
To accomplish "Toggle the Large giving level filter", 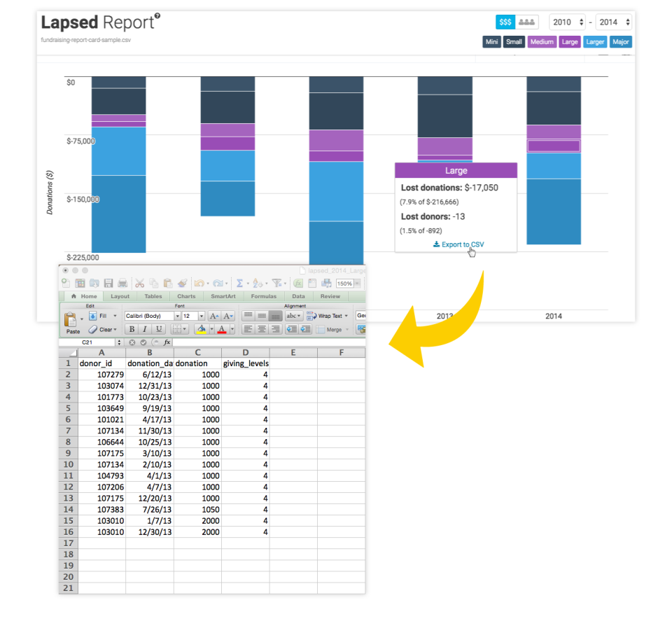I will click(x=570, y=42).
